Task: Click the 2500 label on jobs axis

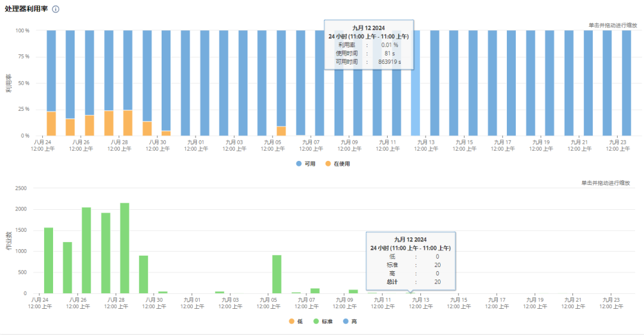Action: [x=20, y=188]
